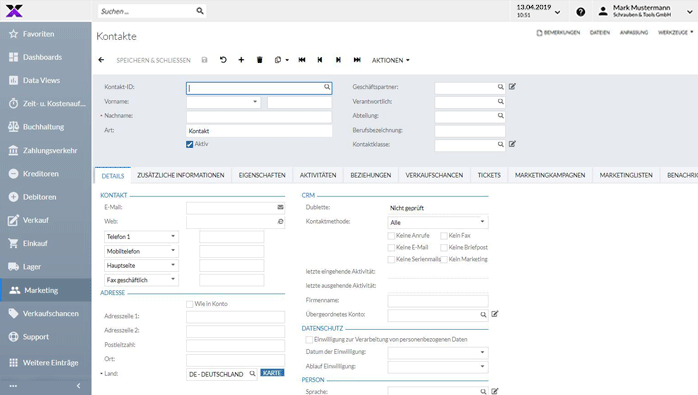Open the Werkzeuge menu

pyautogui.click(x=675, y=33)
